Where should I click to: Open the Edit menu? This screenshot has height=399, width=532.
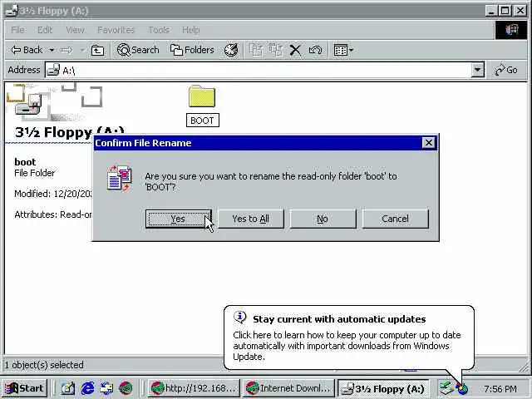[x=45, y=30]
